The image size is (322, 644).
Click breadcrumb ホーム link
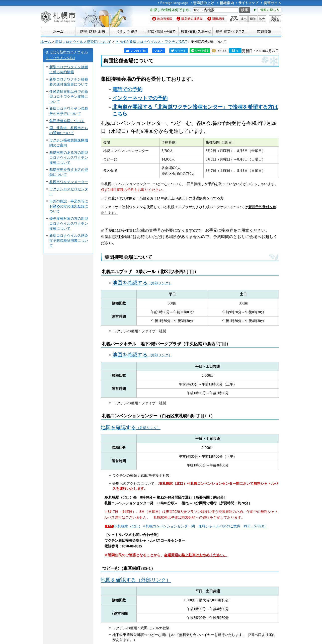click(46, 42)
